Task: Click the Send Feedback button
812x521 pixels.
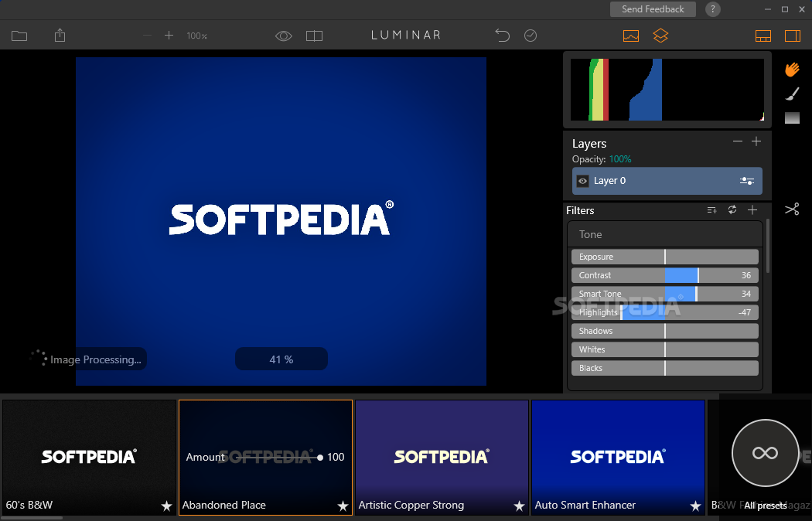Action: [x=653, y=9]
